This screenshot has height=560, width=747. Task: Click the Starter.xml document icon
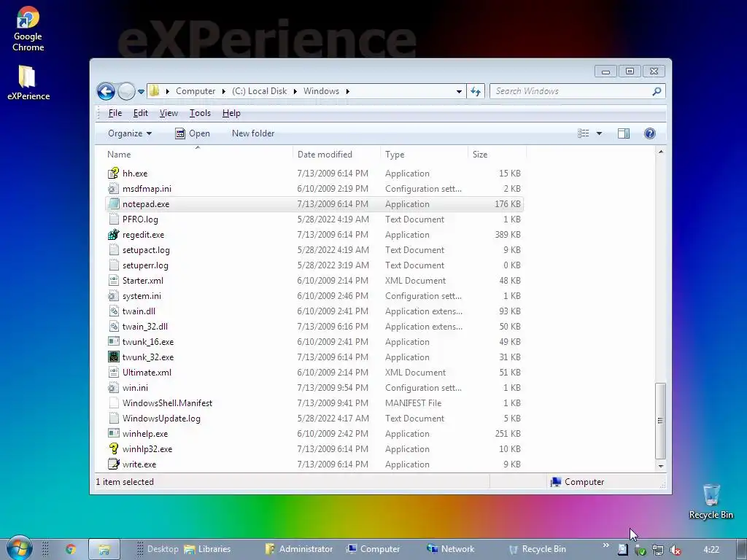pos(113,281)
